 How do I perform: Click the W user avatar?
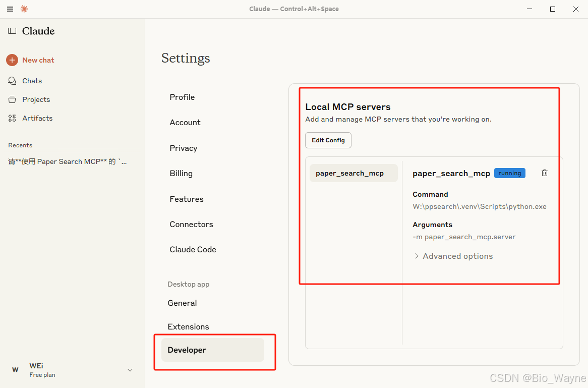(x=15, y=370)
